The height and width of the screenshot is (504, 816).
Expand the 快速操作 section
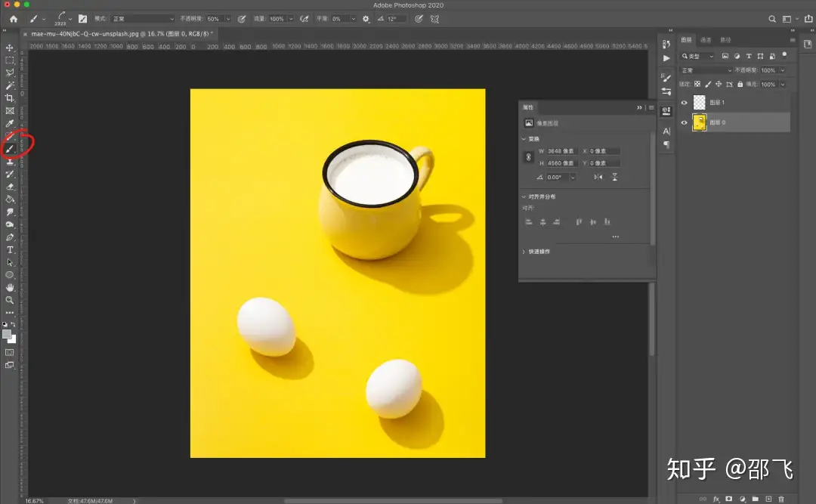pyautogui.click(x=524, y=252)
